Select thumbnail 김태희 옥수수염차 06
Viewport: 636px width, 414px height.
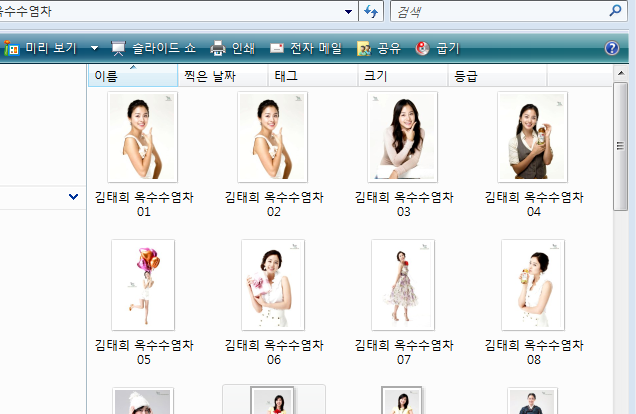(x=273, y=285)
